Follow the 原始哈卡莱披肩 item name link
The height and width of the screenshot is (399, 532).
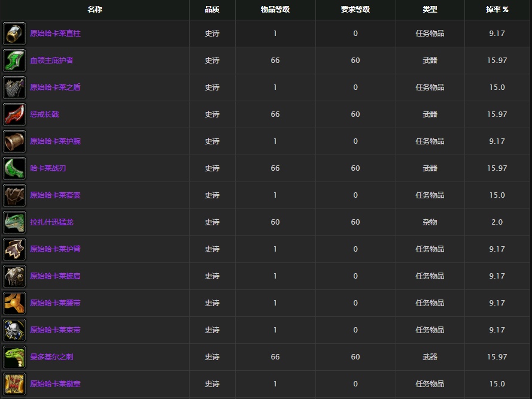pyautogui.click(x=55, y=276)
